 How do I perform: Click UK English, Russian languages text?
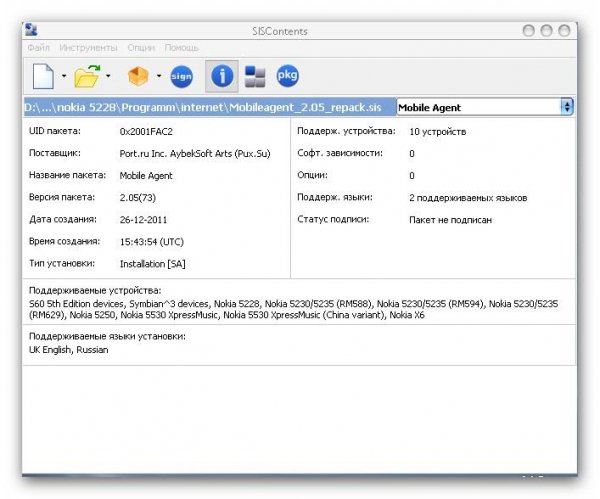click(68, 350)
